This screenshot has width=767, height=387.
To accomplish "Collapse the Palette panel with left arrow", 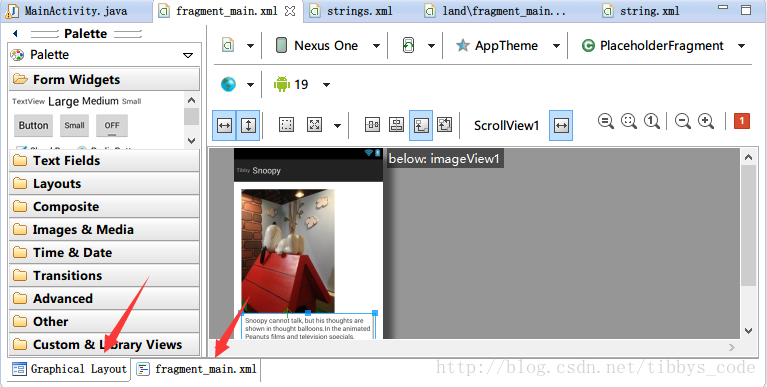I will (15, 33).
